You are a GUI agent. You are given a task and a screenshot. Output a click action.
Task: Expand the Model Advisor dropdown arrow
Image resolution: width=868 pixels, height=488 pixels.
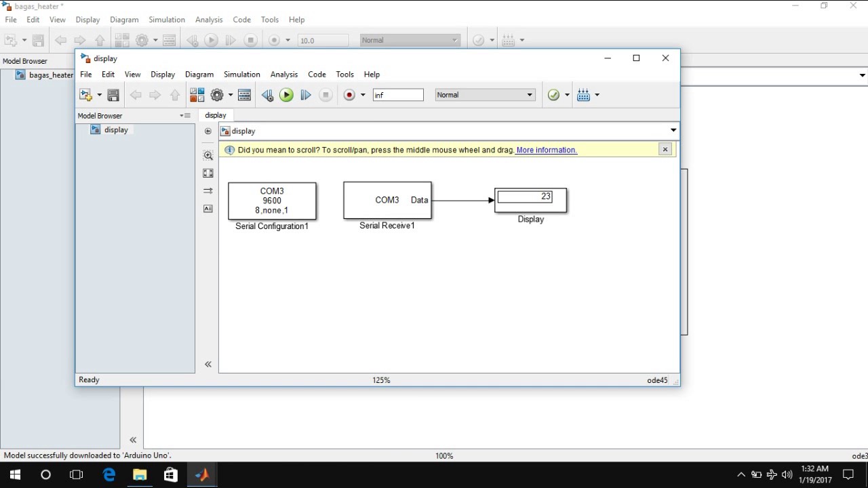(567, 95)
